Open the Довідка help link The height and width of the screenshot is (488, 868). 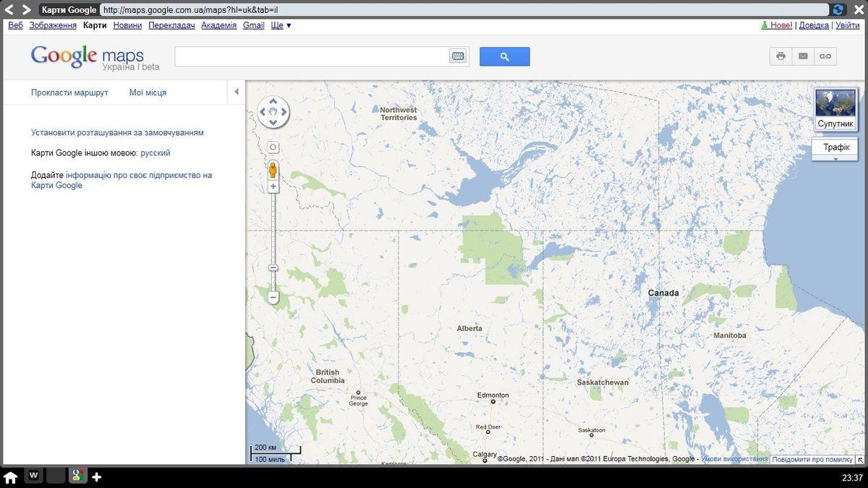[x=814, y=25]
